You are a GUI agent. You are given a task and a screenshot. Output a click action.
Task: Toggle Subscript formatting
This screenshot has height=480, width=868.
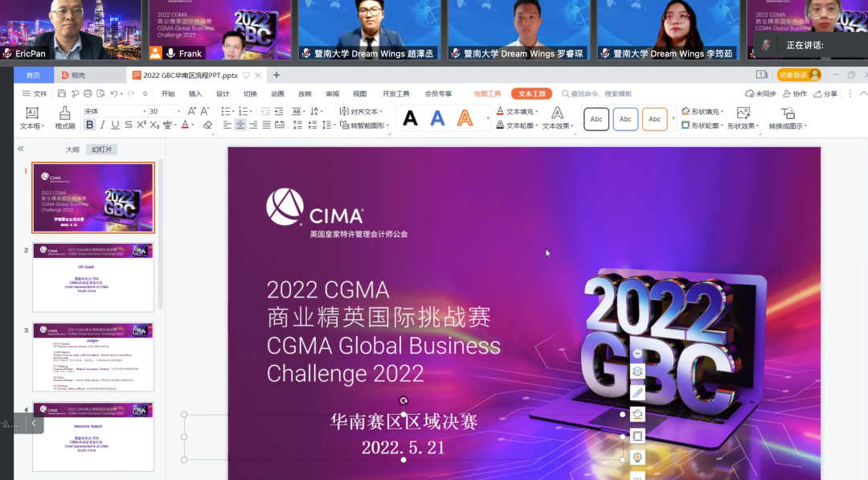154,125
